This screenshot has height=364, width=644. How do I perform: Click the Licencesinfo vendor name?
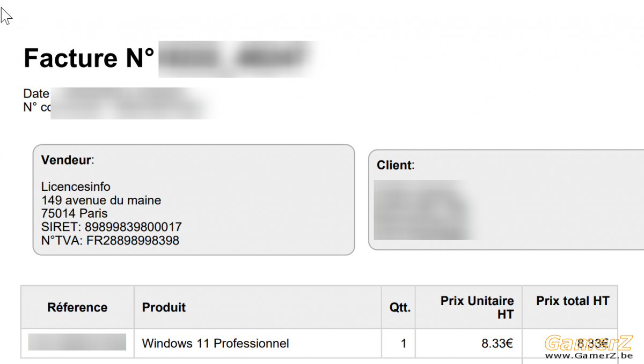[76, 187]
